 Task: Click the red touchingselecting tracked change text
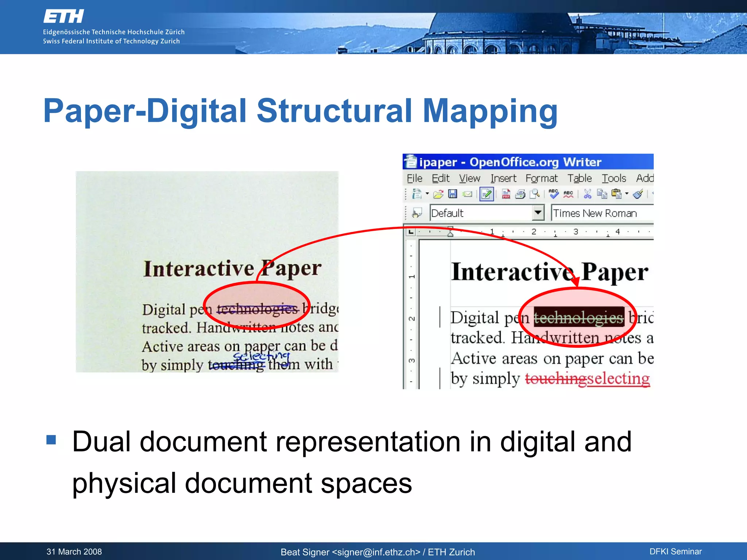tap(587, 379)
